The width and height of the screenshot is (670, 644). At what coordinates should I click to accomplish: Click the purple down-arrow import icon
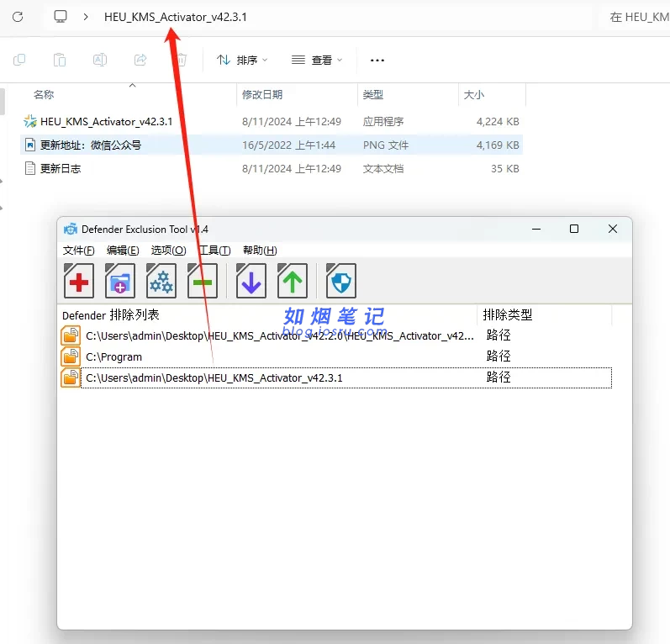[x=251, y=281]
